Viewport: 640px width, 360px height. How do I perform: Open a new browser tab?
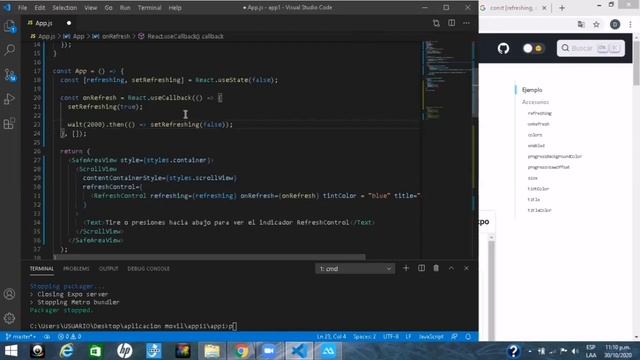[x=562, y=8]
